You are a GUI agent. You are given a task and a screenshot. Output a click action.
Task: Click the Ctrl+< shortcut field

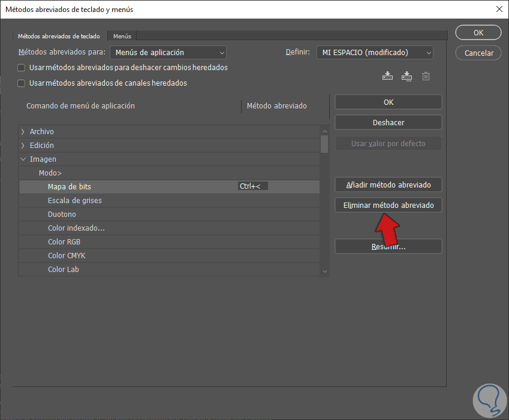coord(253,186)
